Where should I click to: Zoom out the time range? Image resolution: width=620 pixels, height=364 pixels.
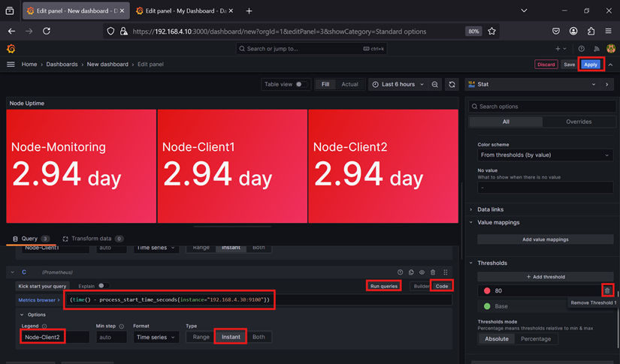click(434, 85)
